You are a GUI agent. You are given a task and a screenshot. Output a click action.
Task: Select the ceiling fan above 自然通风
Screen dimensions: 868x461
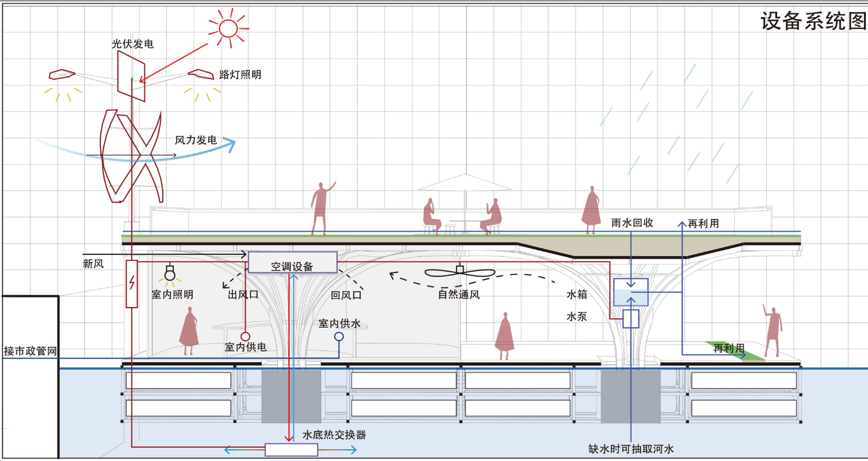point(460,272)
